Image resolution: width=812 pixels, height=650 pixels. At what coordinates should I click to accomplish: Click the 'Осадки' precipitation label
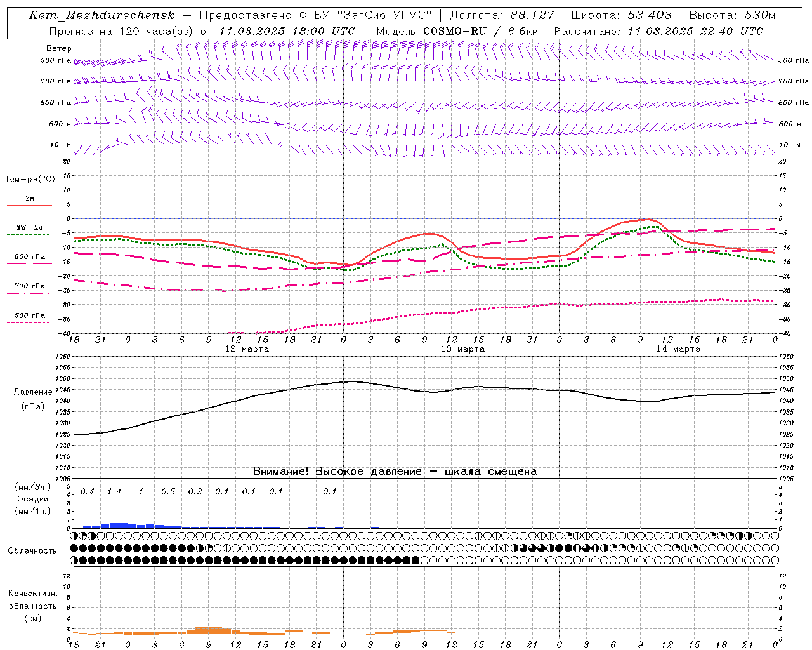[33, 500]
